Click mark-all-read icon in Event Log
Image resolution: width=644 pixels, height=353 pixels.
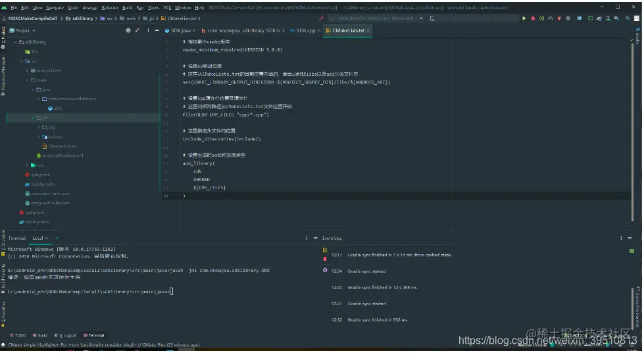click(325, 250)
